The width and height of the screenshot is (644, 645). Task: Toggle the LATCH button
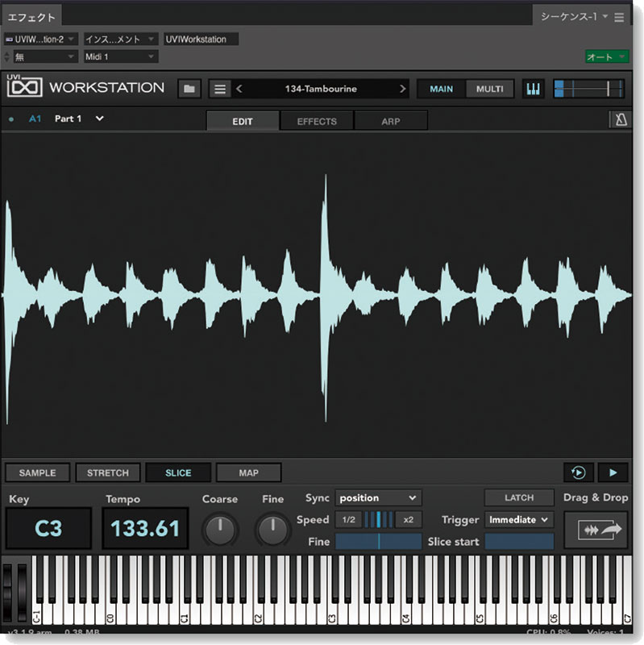519,497
